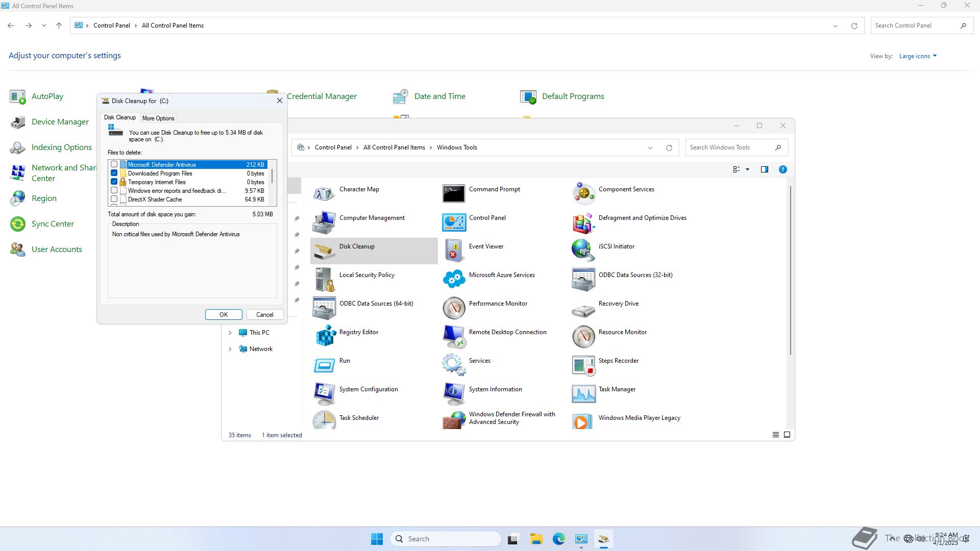980x551 pixels.
Task: Open Services tool icon
Action: coord(454,365)
